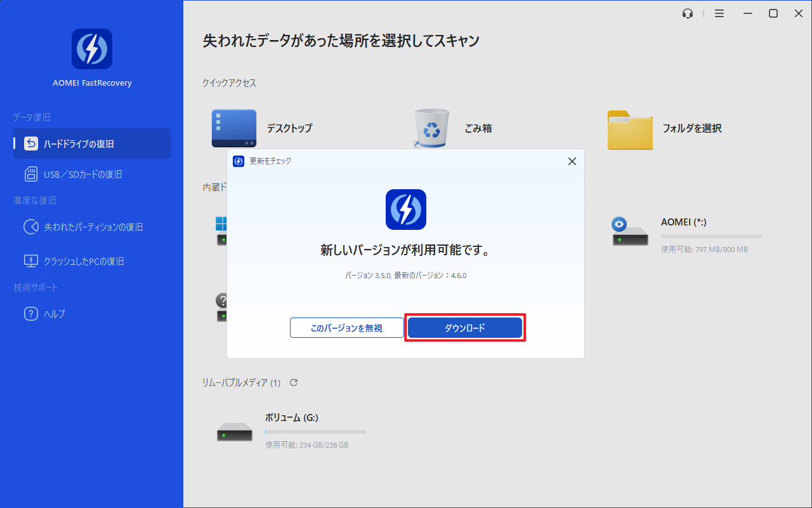Open the headset support icon
Screen dimensions: 812x508
click(x=688, y=13)
